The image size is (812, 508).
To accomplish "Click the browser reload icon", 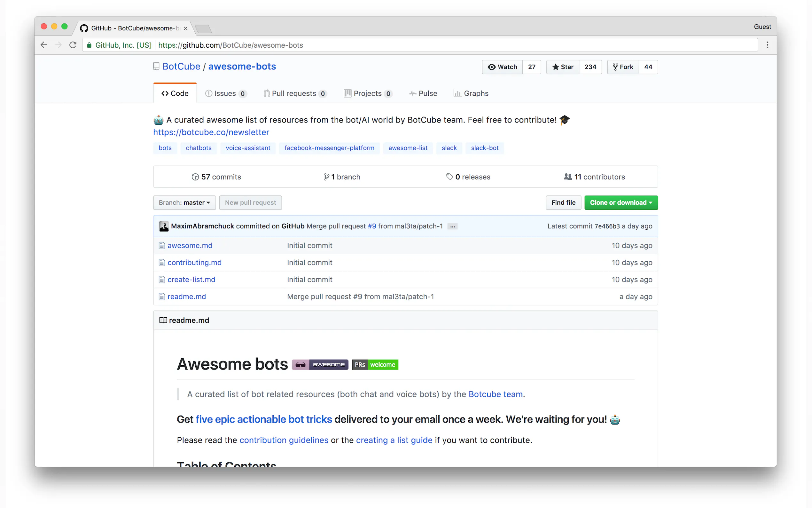I will (x=73, y=45).
